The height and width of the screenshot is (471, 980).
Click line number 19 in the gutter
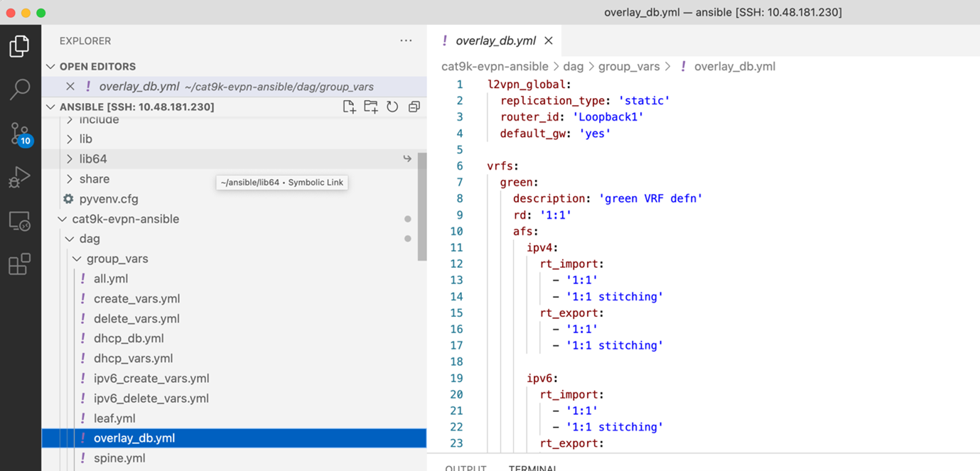[x=456, y=378]
